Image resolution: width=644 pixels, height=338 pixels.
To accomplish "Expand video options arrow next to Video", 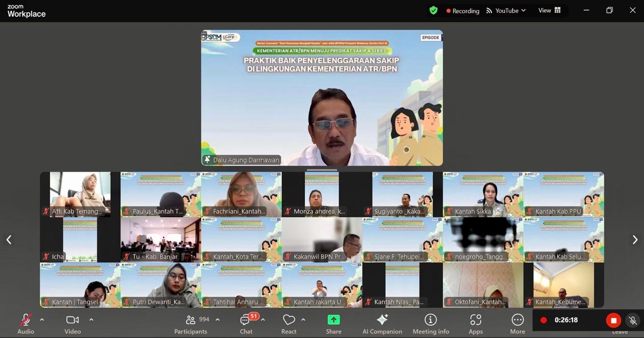I will coord(91,319).
